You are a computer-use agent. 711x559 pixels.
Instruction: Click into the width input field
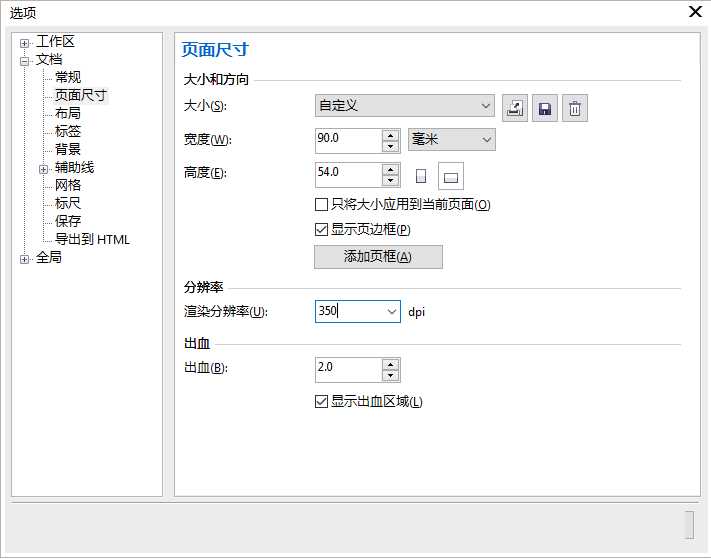346,139
